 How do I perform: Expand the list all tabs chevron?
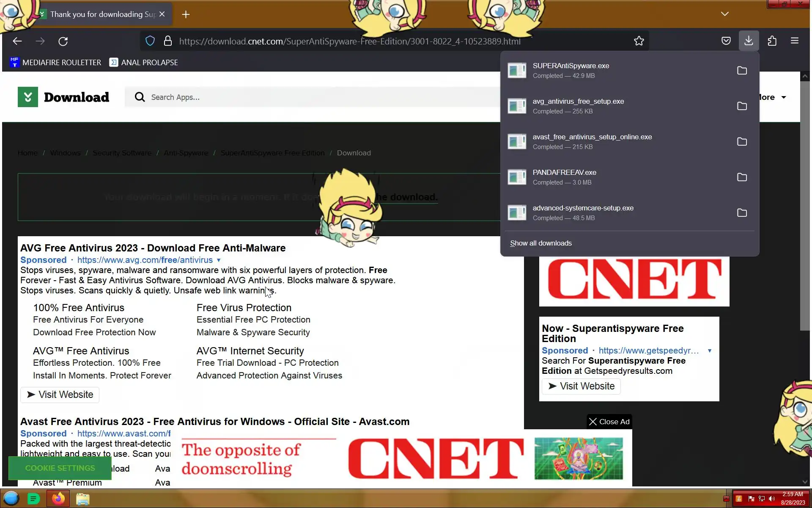click(724, 14)
